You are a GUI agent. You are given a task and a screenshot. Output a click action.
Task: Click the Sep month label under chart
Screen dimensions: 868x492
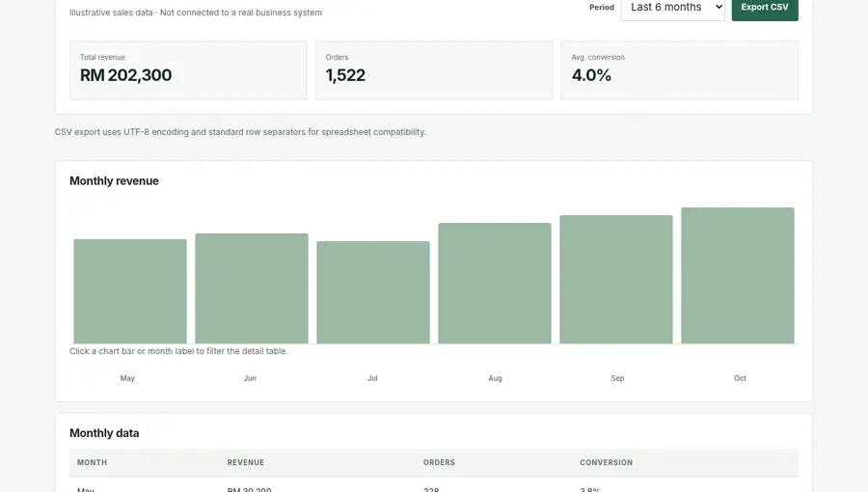[x=618, y=378]
